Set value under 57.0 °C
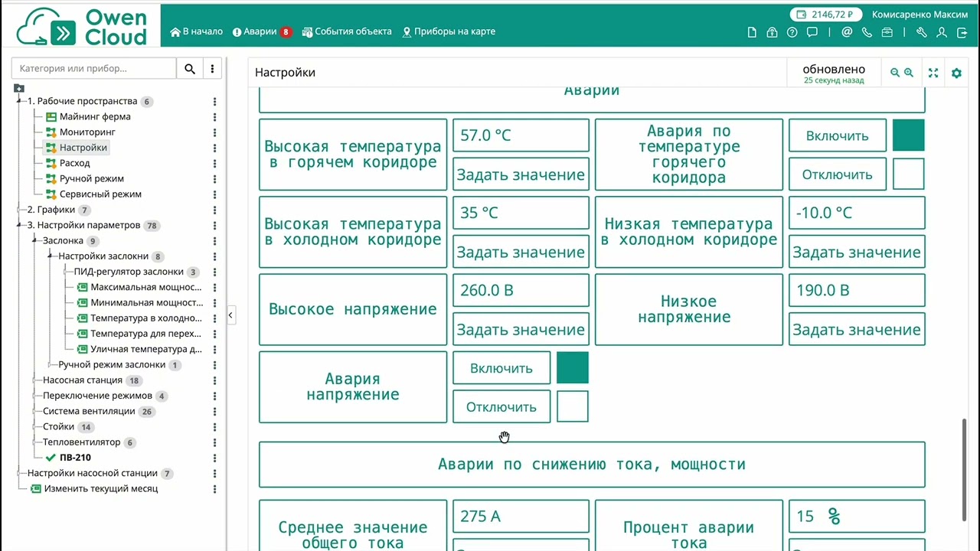This screenshot has width=980, height=551. (x=521, y=174)
